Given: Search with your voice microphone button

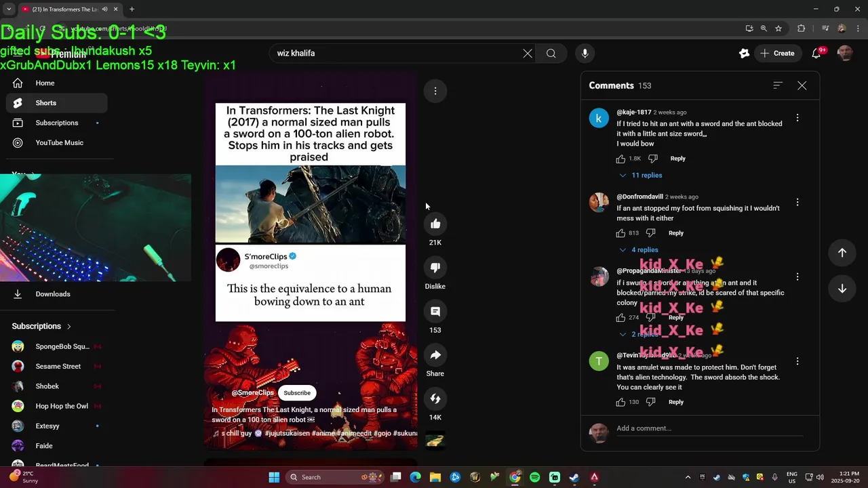Looking at the screenshot, I should click(x=585, y=54).
